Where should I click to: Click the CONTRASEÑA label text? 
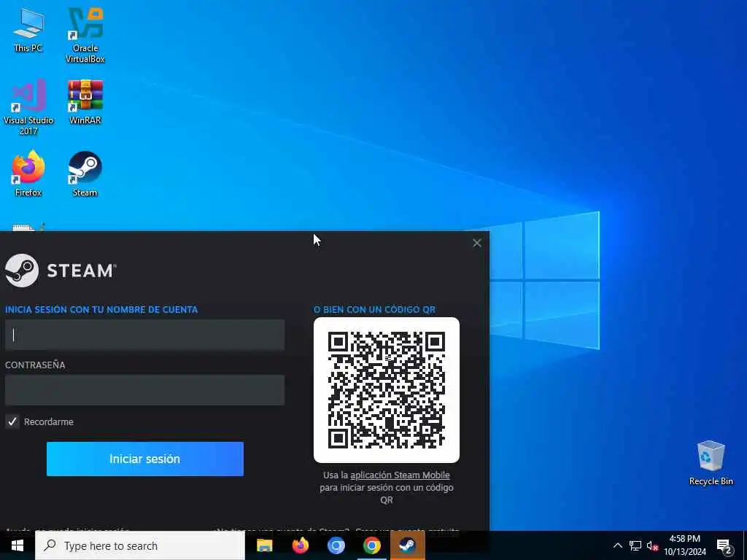(35, 365)
